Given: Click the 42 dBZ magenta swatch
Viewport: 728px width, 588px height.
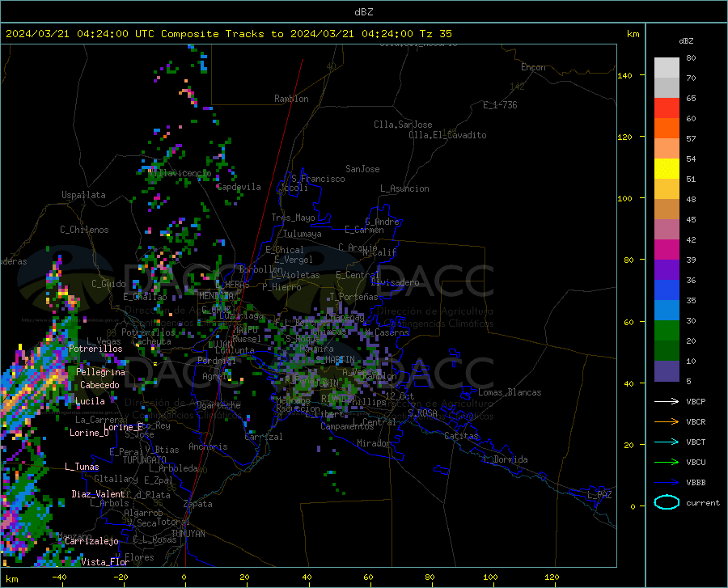Looking at the screenshot, I should point(667,250).
